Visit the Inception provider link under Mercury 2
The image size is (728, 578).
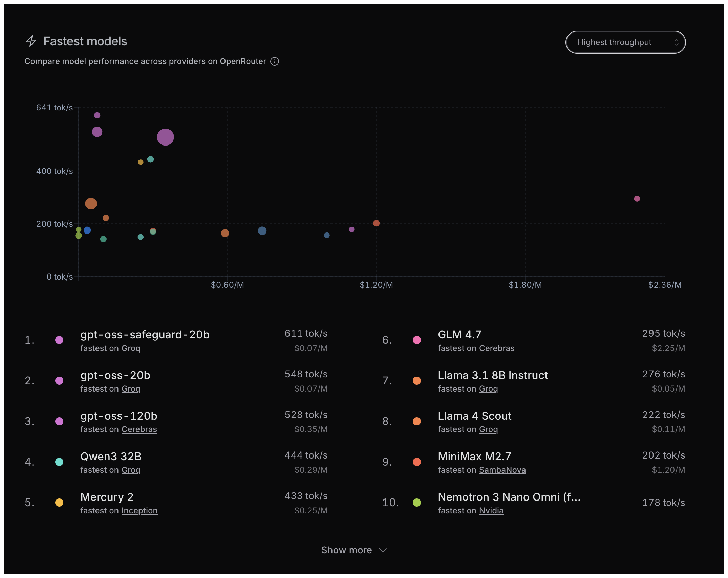click(x=140, y=511)
